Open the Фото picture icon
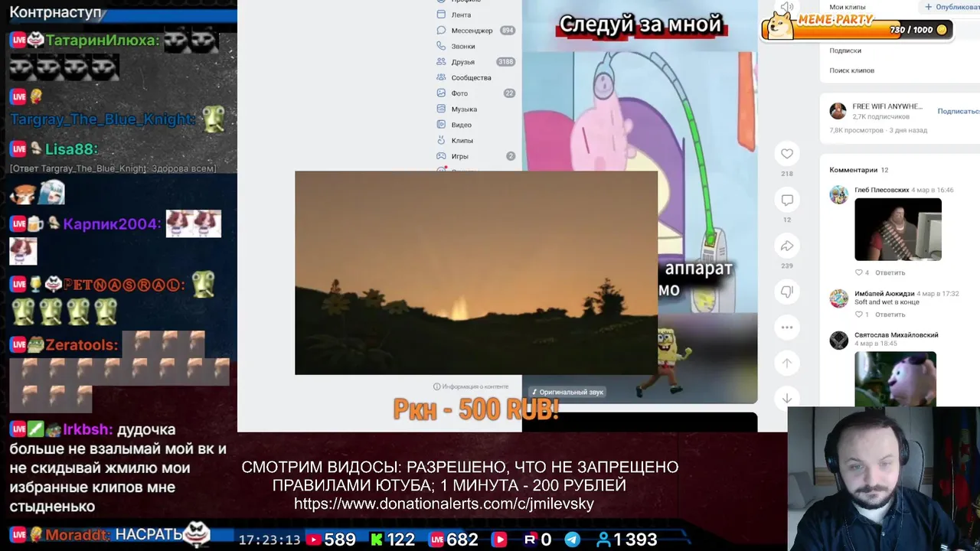Viewport: 980px width, 551px height. pyautogui.click(x=441, y=93)
